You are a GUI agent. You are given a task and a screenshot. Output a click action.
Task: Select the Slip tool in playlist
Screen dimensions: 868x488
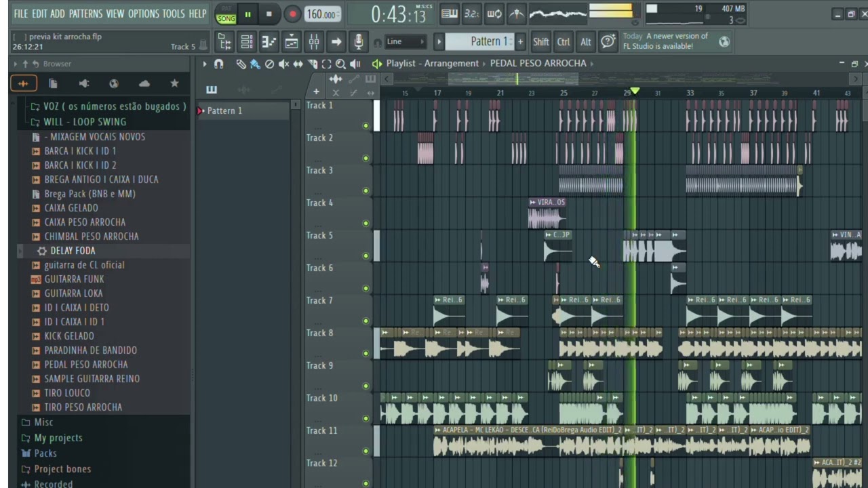pos(298,64)
